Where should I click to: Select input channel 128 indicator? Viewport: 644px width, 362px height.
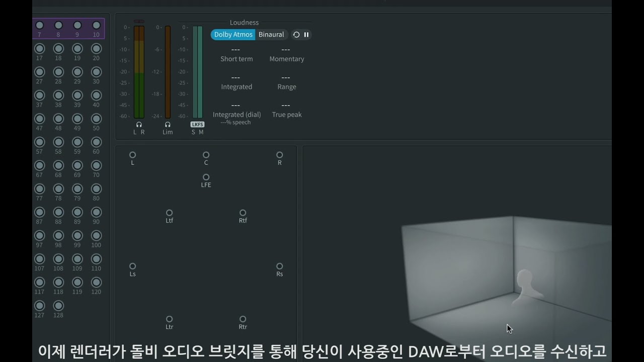coord(58,306)
